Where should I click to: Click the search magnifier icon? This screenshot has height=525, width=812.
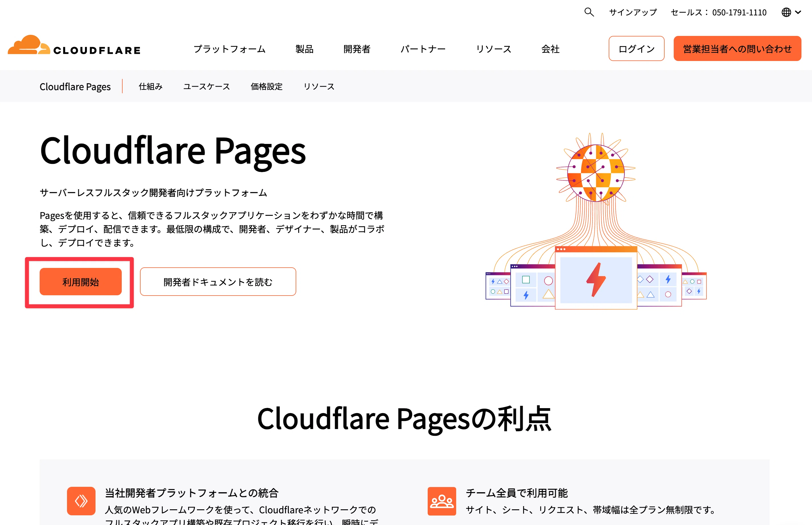[589, 12]
